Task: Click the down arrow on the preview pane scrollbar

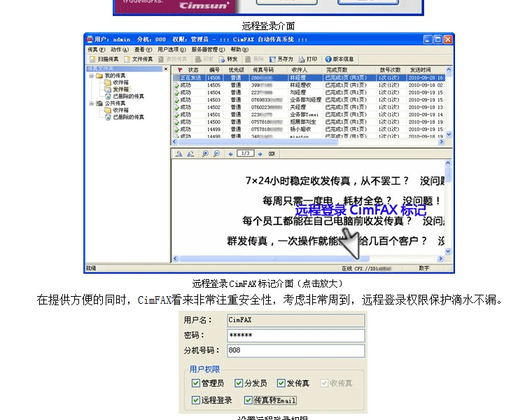Action: [448, 251]
